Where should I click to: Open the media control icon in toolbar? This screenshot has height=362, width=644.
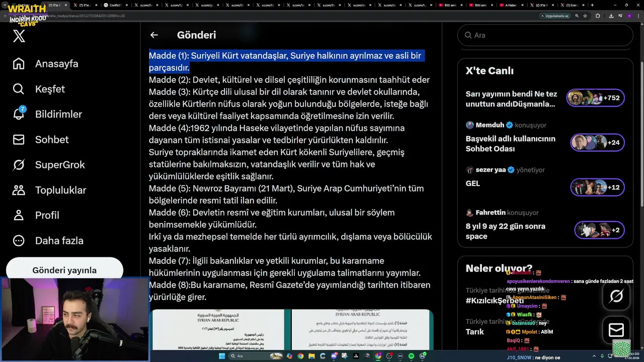(x=620, y=16)
